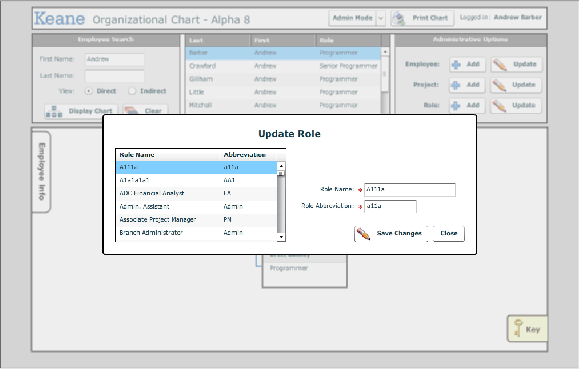This screenshot has width=580, height=369.
Task: Click the Role Abbreviation input field
Action: coord(390,206)
